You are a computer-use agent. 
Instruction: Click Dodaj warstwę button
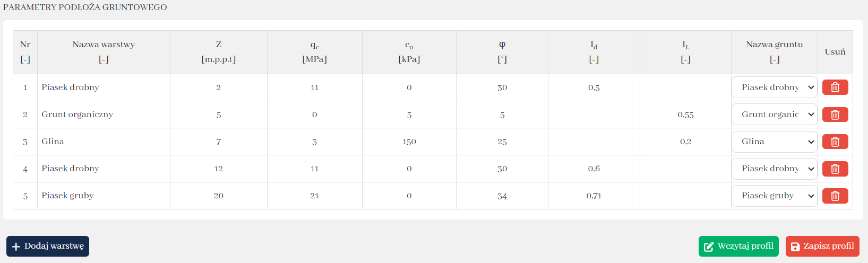coord(48,246)
